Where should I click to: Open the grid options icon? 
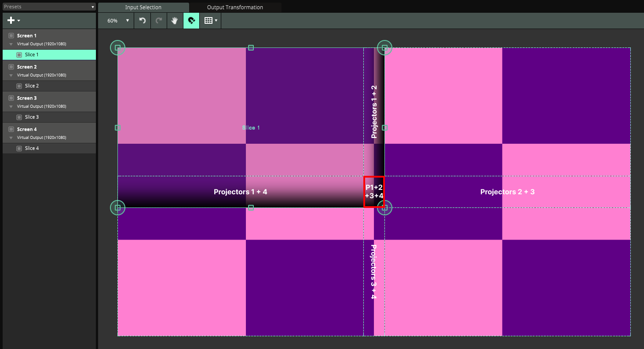point(211,21)
